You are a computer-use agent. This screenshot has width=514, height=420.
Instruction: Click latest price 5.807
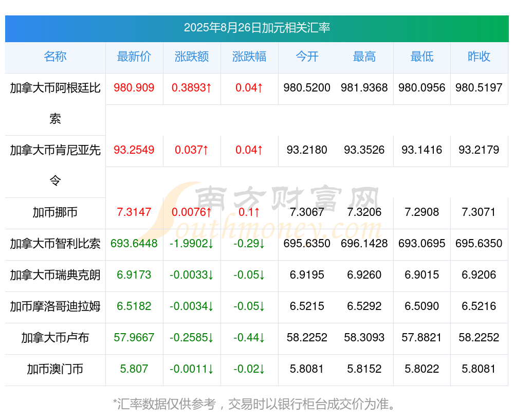tap(134, 369)
